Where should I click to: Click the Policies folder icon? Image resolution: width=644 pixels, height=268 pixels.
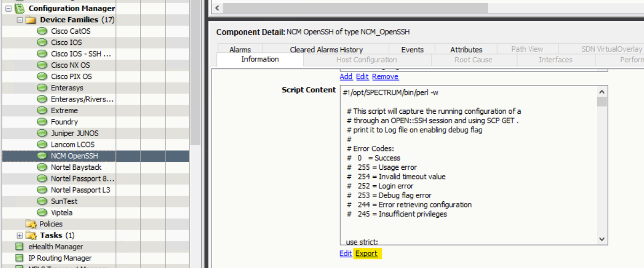coord(31,224)
